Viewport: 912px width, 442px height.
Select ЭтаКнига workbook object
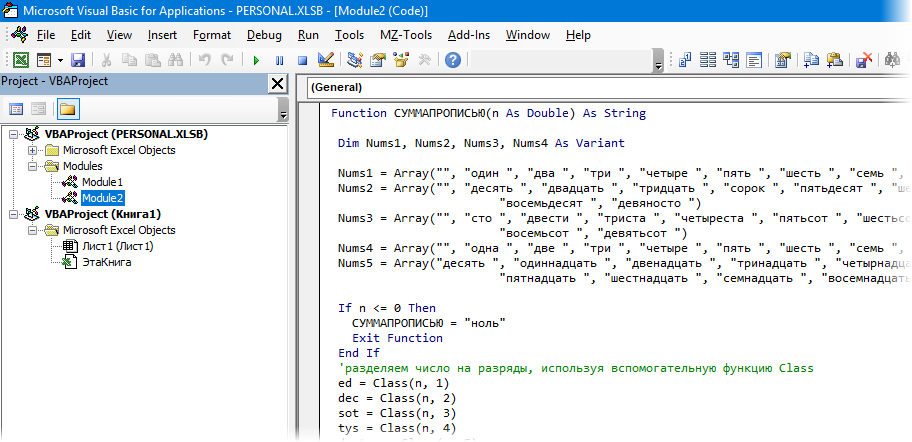pos(106,262)
